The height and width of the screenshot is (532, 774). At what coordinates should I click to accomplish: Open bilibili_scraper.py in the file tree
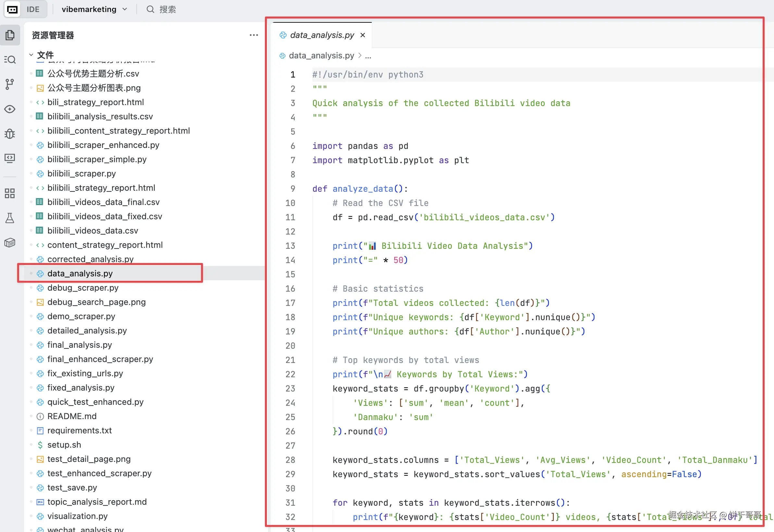[x=81, y=174]
